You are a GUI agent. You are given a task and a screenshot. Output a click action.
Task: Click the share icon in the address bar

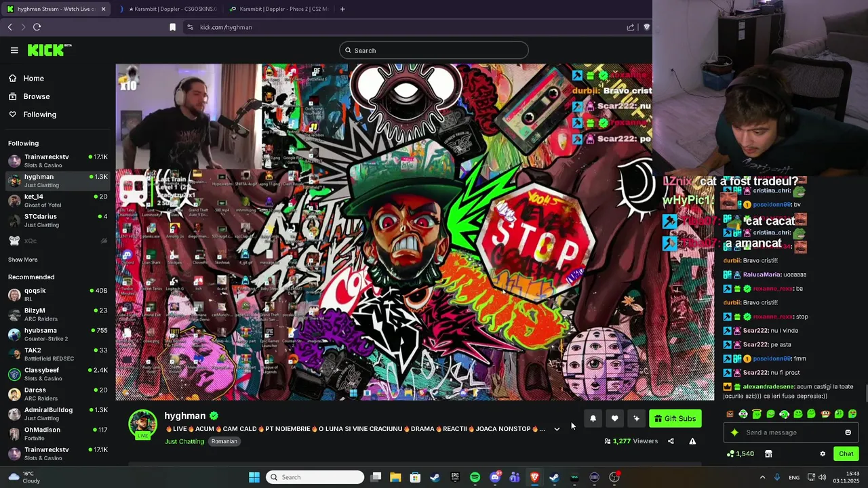631,27
